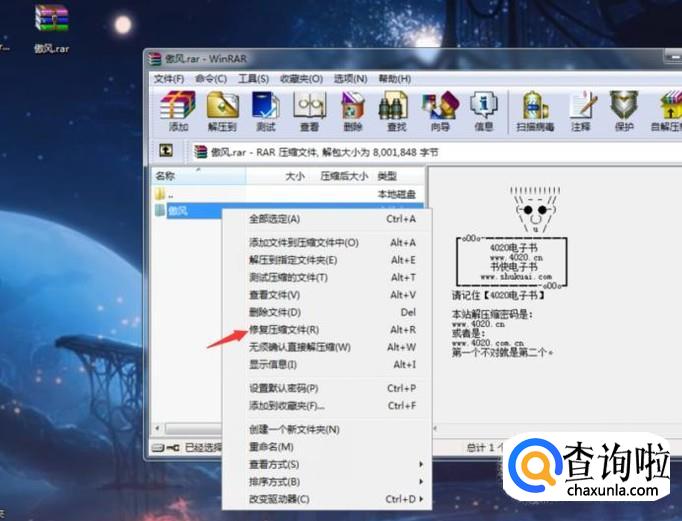682x521 pixels.
Task: Expand 查看方式(S) submenu
Action: tap(327, 464)
